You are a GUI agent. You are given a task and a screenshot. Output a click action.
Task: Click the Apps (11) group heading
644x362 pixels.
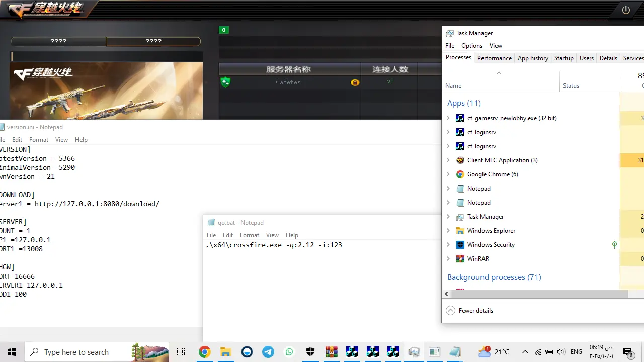[464, 103]
